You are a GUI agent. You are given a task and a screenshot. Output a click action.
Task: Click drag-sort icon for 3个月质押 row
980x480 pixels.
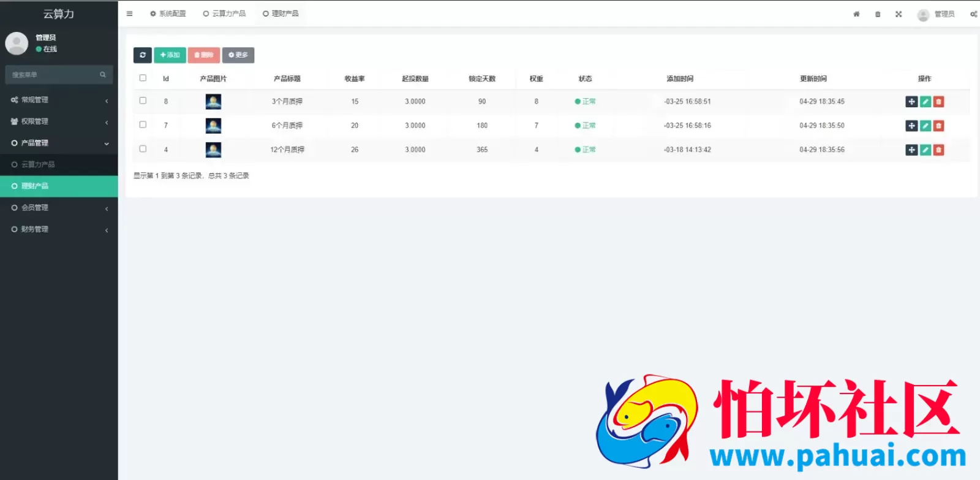911,102
